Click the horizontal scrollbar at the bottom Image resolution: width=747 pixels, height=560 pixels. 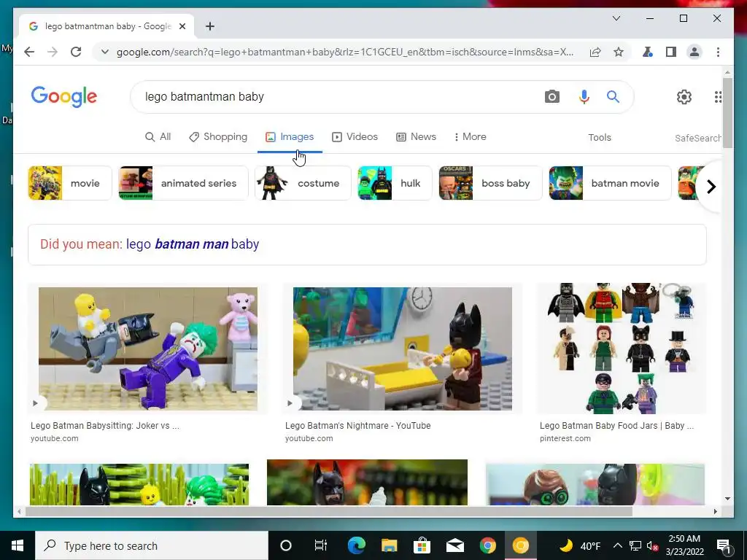pos(329,511)
